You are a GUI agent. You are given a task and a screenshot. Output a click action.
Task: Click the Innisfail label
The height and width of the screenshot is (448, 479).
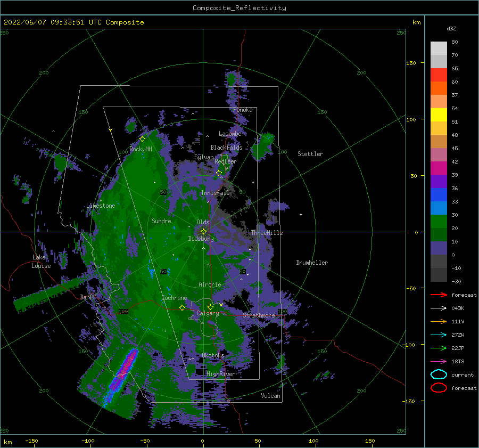click(215, 193)
